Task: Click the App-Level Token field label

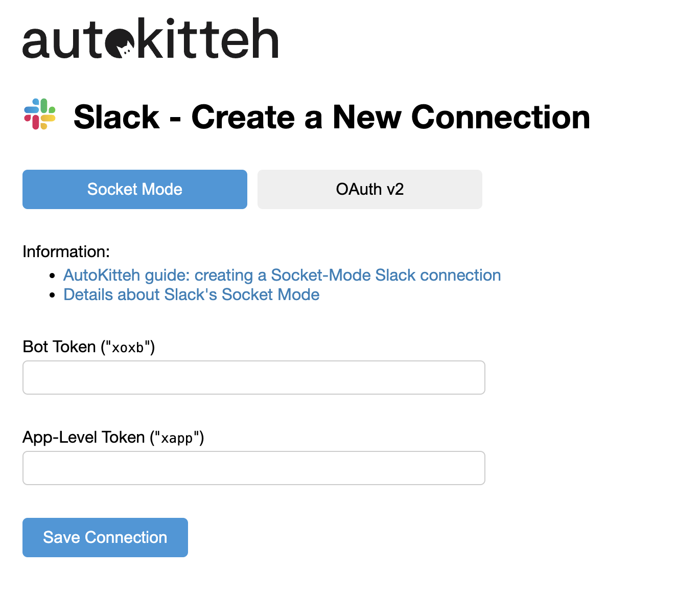Action: pyautogui.click(x=113, y=437)
